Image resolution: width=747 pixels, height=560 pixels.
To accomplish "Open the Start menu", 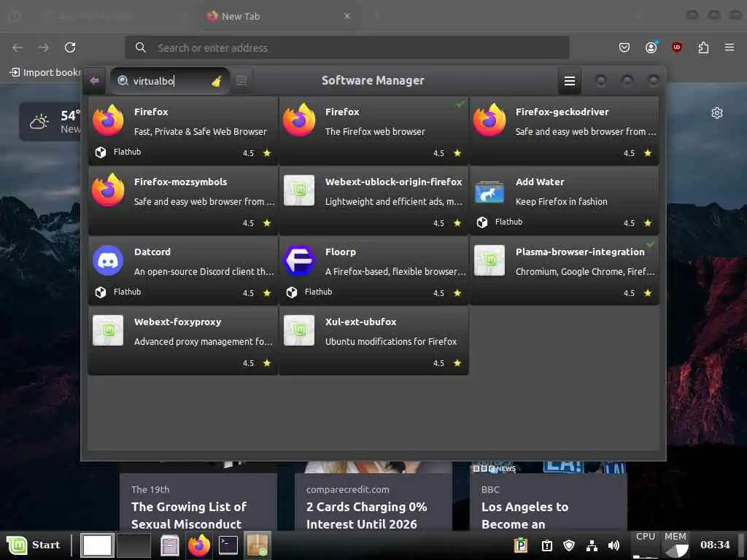I will pyautogui.click(x=34, y=545).
